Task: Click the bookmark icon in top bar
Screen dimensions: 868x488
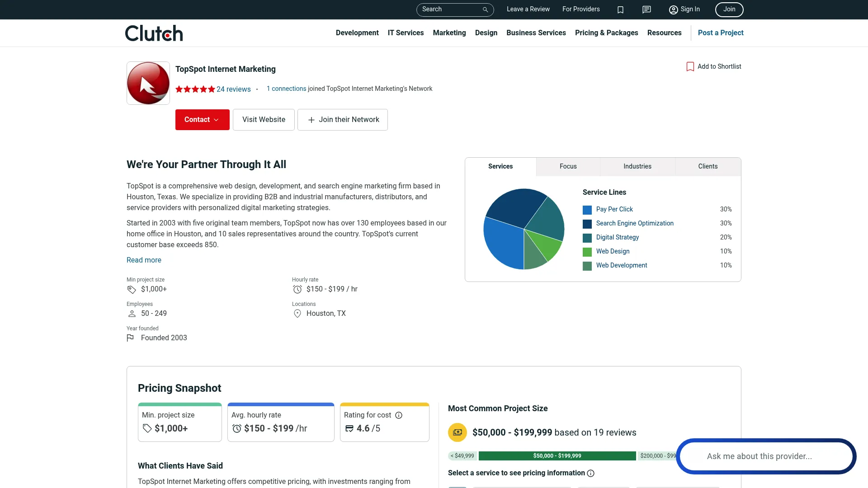Action: pos(620,9)
